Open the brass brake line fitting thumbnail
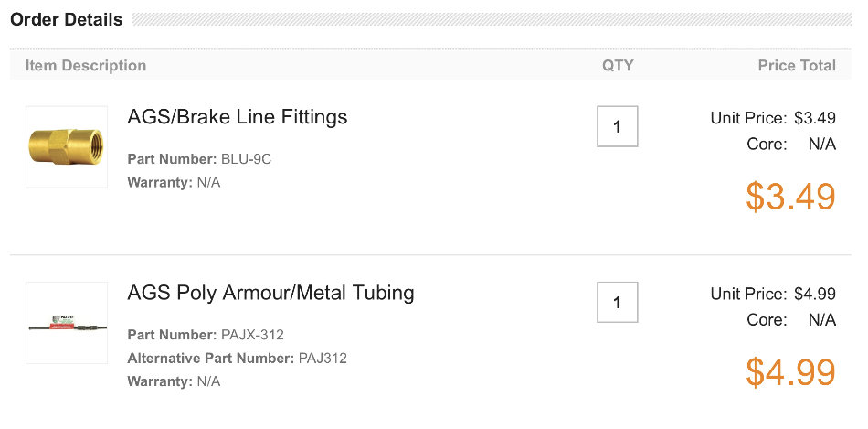 (67, 147)
